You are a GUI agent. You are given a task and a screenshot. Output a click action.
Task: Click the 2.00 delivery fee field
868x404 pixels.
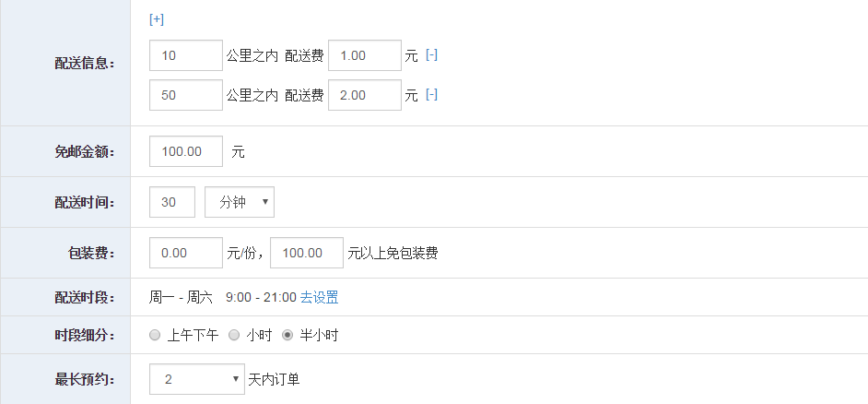pyautogui.click(x=365, y=95)
